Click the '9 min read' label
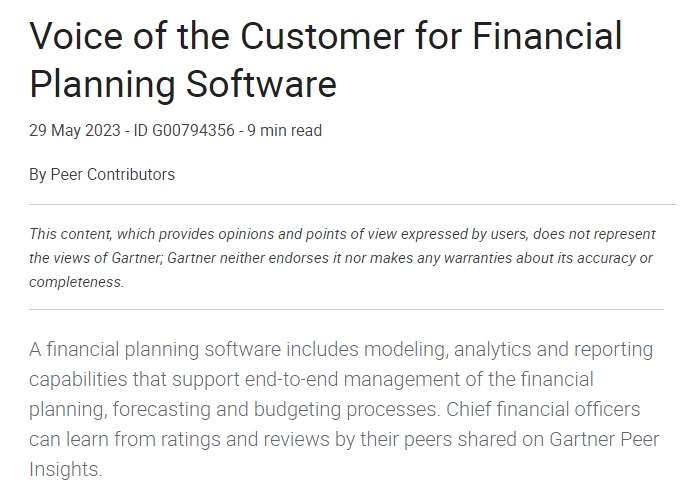The image size is (695, 499). [x=285, y=131]
